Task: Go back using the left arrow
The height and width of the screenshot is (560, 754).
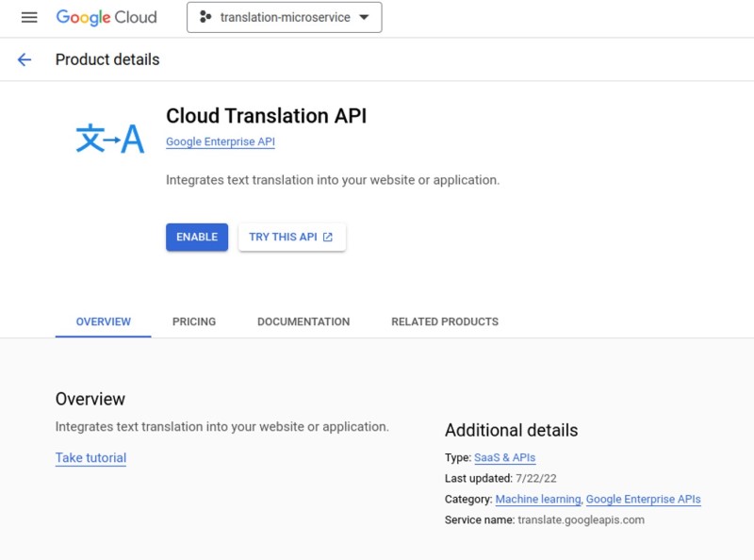Action: point(25,59)
